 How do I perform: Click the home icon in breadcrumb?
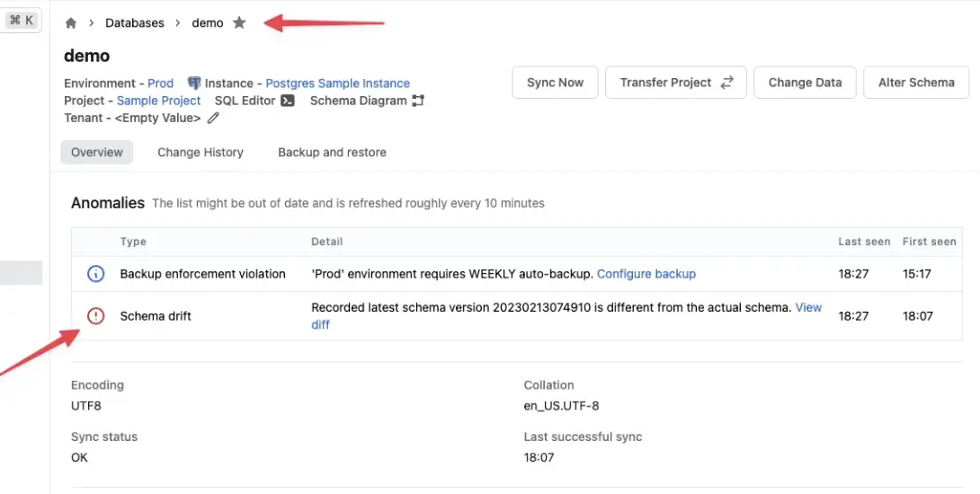pos(71,23)
